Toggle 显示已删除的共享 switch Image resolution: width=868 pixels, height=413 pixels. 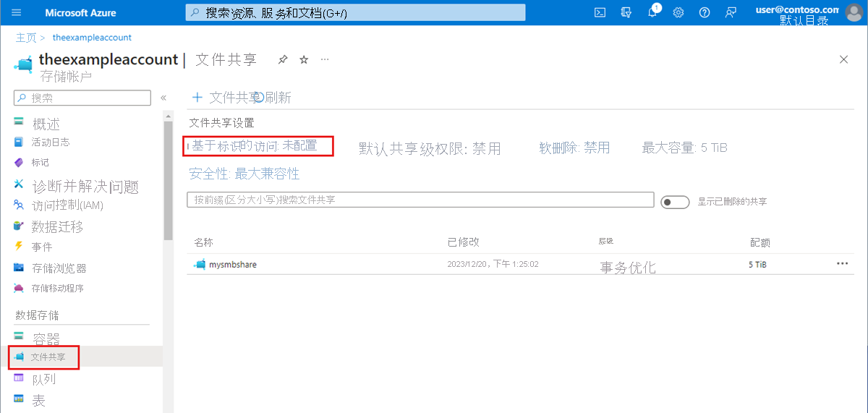(676, 202)
